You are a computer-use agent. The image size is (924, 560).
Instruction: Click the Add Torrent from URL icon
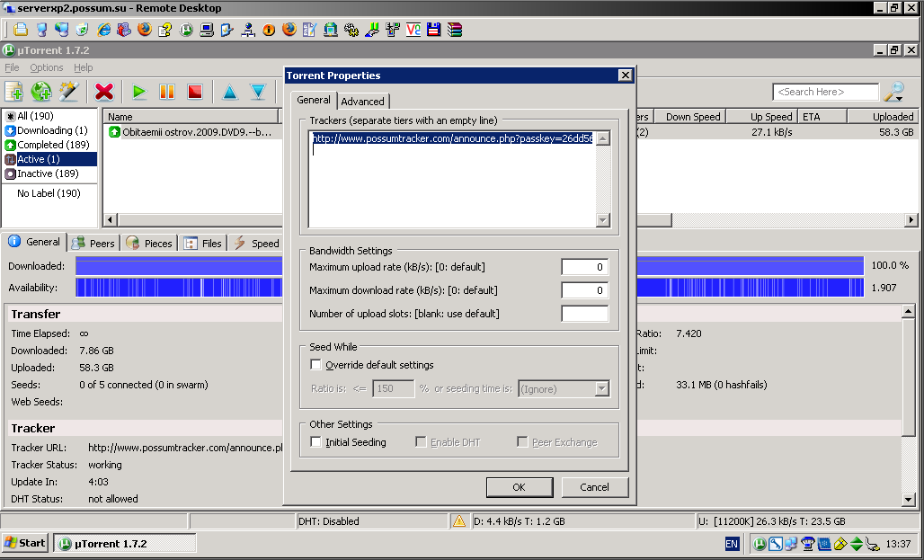pyautogui.click(x=41, y=92)
